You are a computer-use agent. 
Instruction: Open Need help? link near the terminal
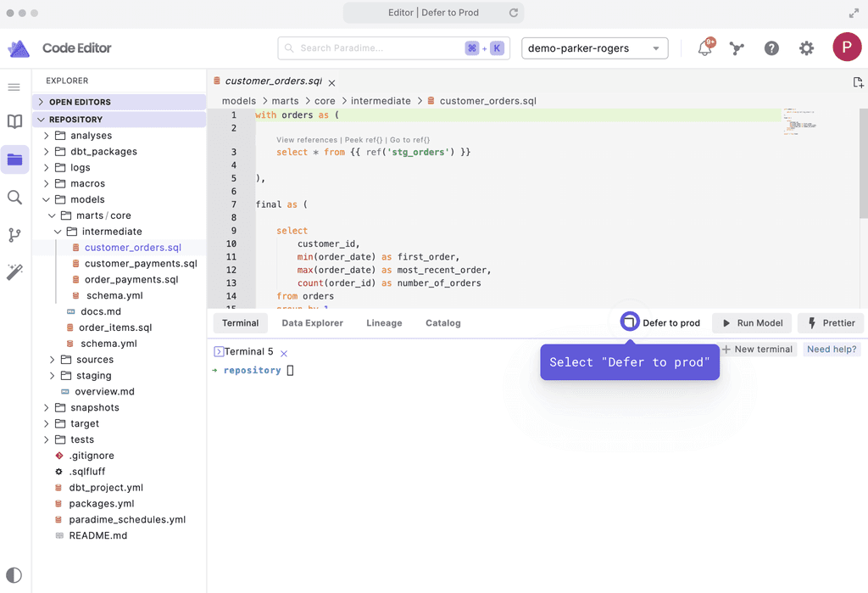point(832,349)
